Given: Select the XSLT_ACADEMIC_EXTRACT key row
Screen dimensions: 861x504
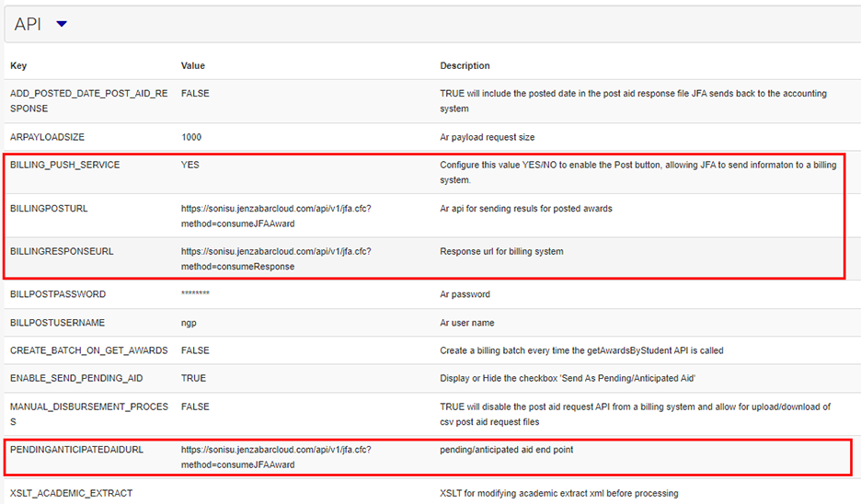Looking at the screenshot, I should pyautogui.click(x=71, y=494).
